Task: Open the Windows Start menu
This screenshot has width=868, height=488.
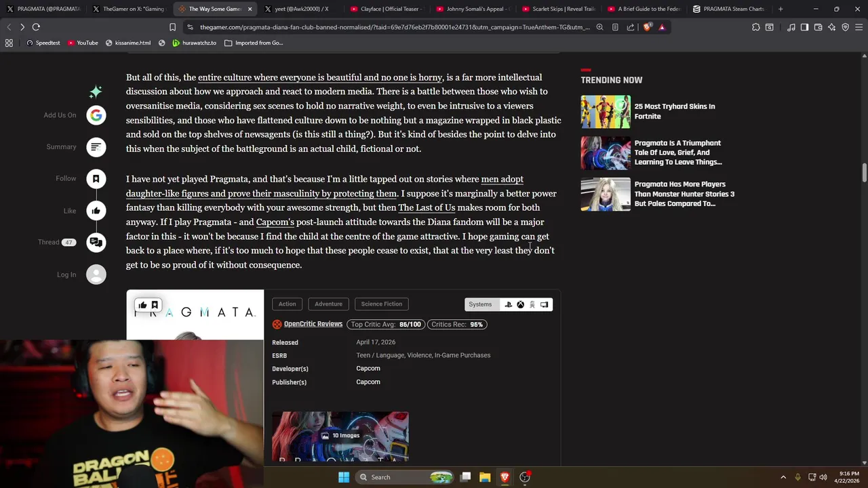Action: 344,477
